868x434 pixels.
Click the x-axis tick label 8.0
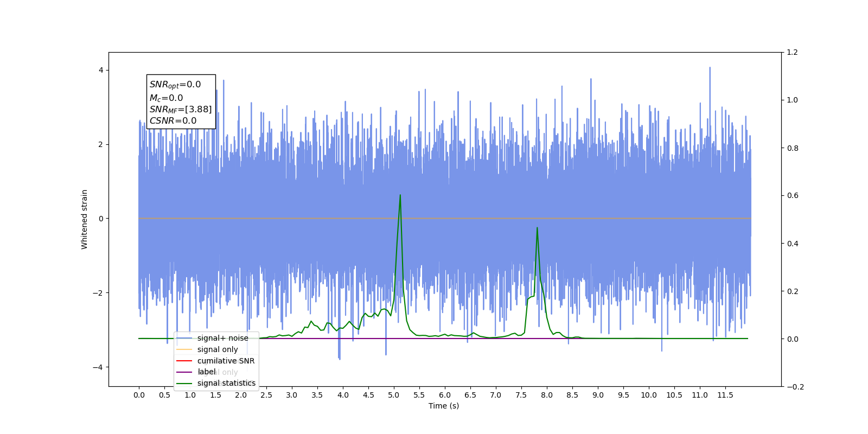coord(547,395)
